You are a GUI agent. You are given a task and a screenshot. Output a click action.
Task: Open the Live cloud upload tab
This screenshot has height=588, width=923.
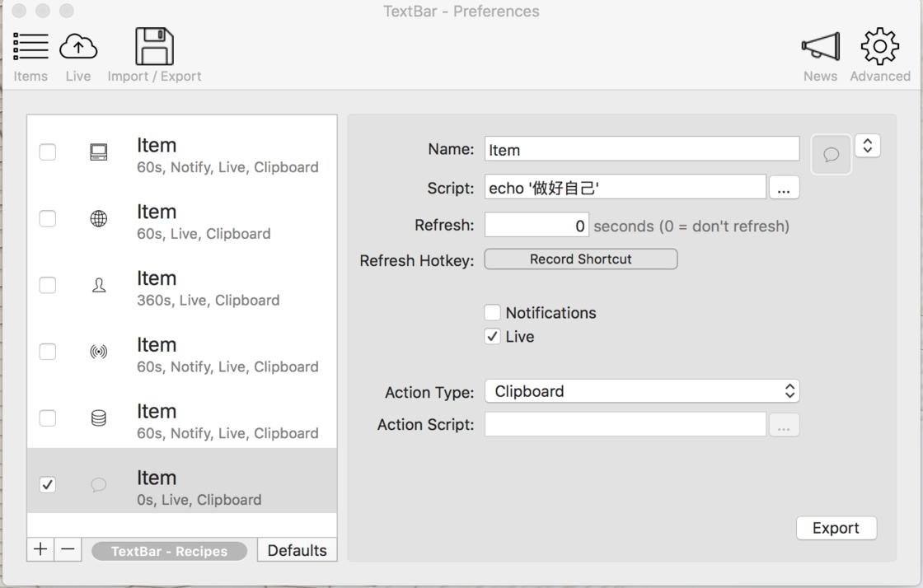point(78,56)
